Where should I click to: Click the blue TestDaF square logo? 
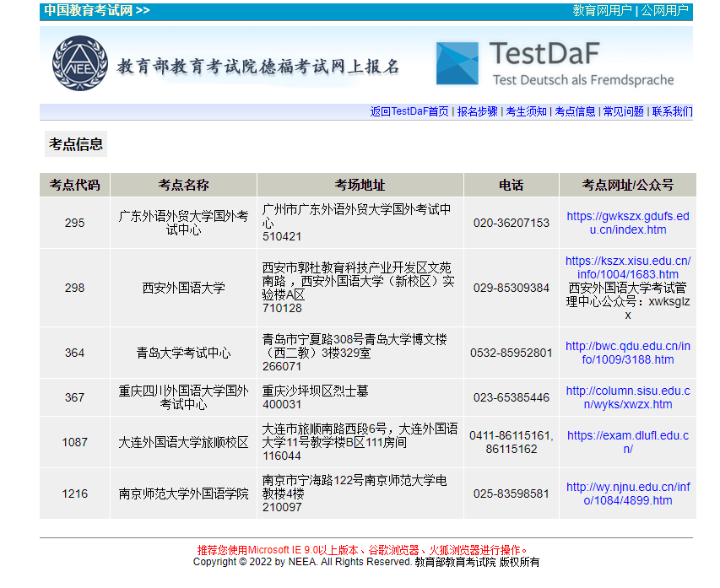tap(457, 63)
